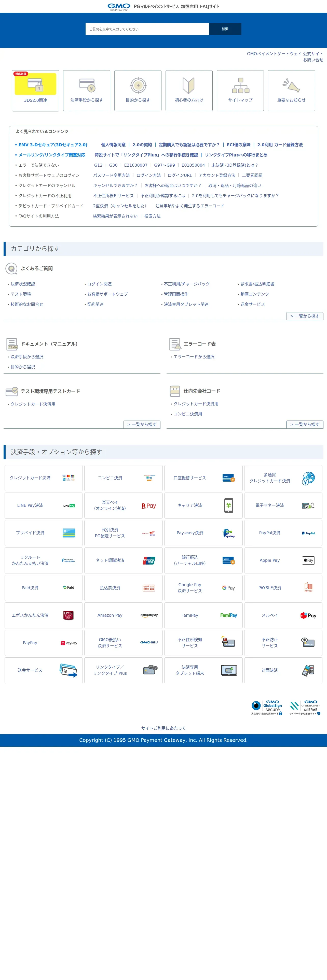Open メールリンク/リンクタイプ閉塞対応 link
Image resolution: width=327 pixels, height=980 pixels.
tap(52, 155)
